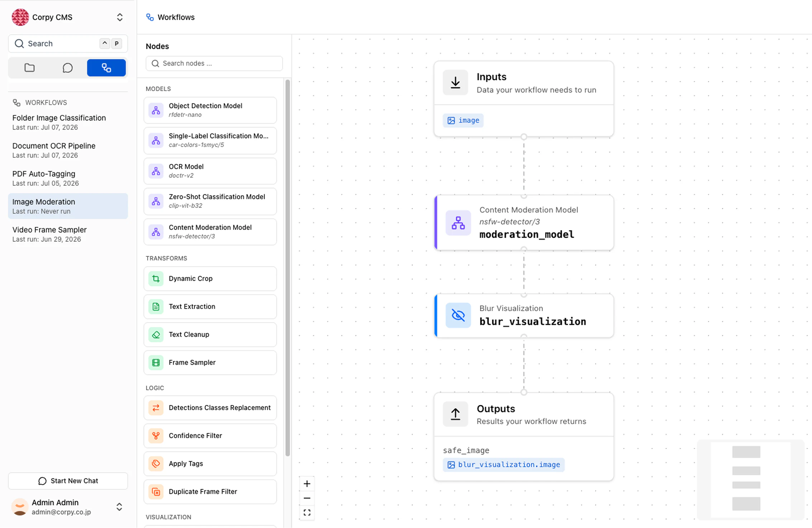This screenshot has width=812, height=528.
Task: Click Detections Classes Replacement swap icon
Action: coord(156,407)
